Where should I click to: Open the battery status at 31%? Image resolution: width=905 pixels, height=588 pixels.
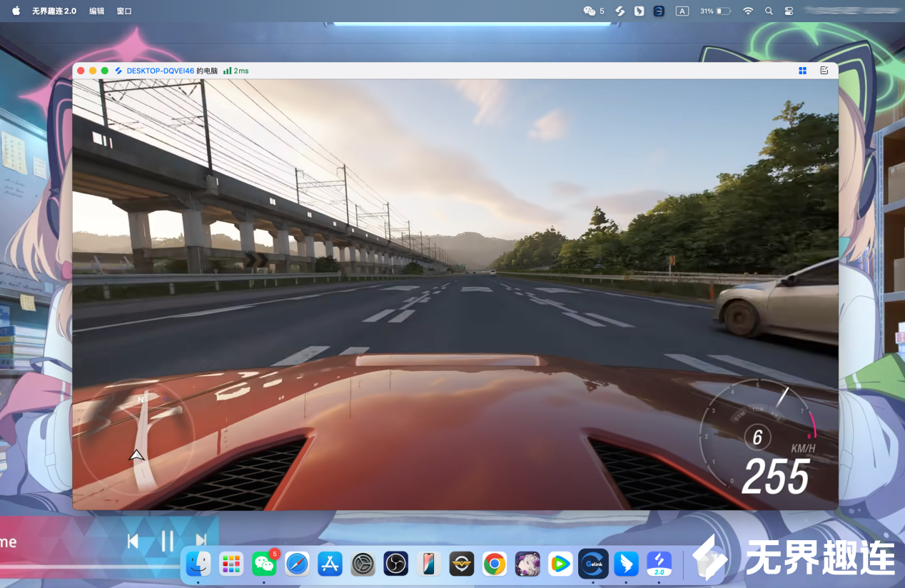[715, 11]
